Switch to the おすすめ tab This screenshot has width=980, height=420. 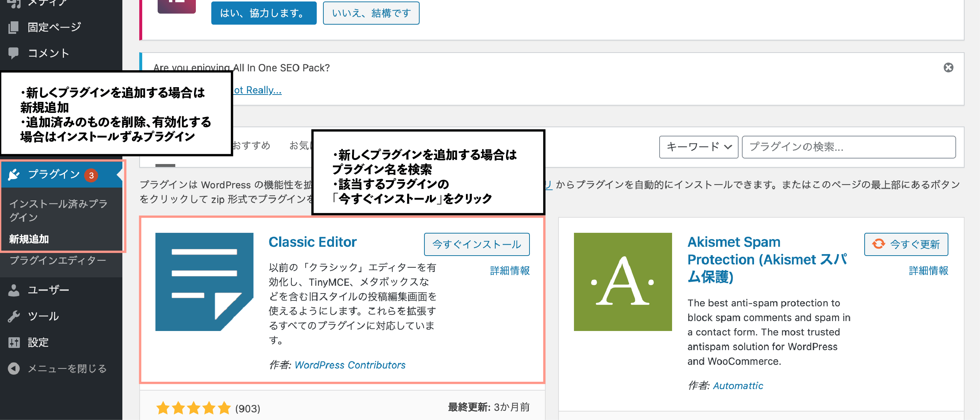(251, 146)
